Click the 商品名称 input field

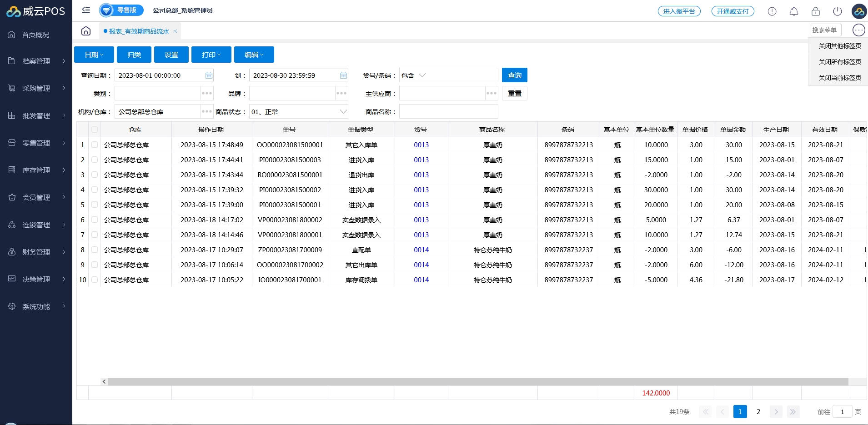[x=448, y=112]
